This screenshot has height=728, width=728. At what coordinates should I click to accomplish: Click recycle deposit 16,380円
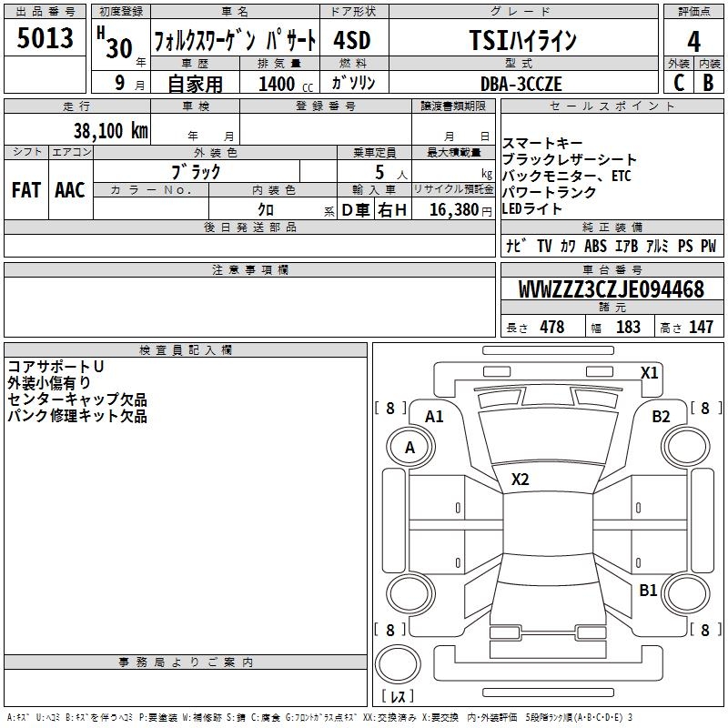tap(460, 210)
